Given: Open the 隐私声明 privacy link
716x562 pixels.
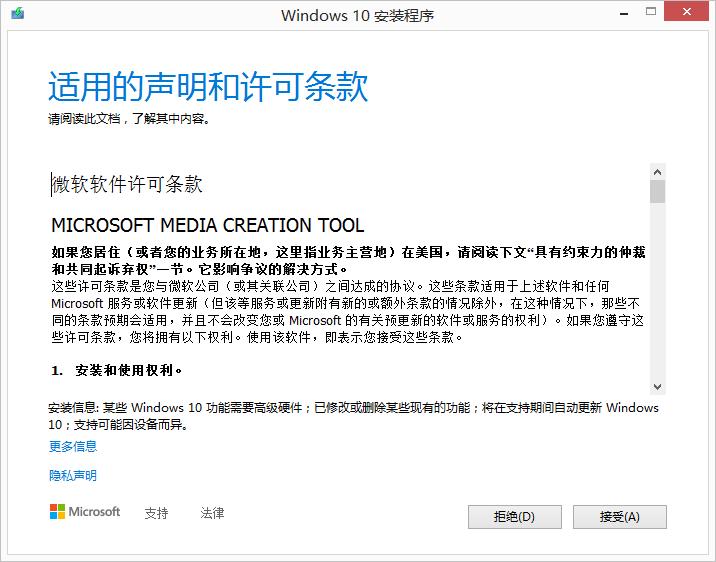Looking at the screenshot, I should [x=73, y=476].
